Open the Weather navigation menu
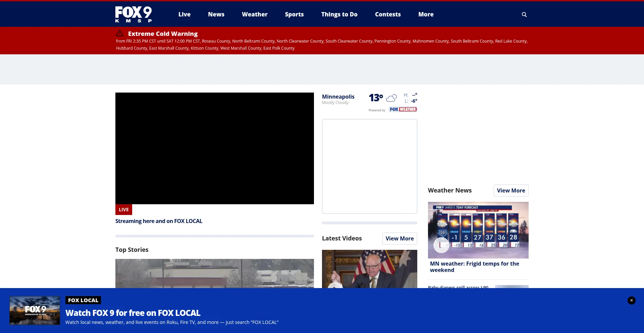This screenshot has width=644, height=333. coord(255,14)
